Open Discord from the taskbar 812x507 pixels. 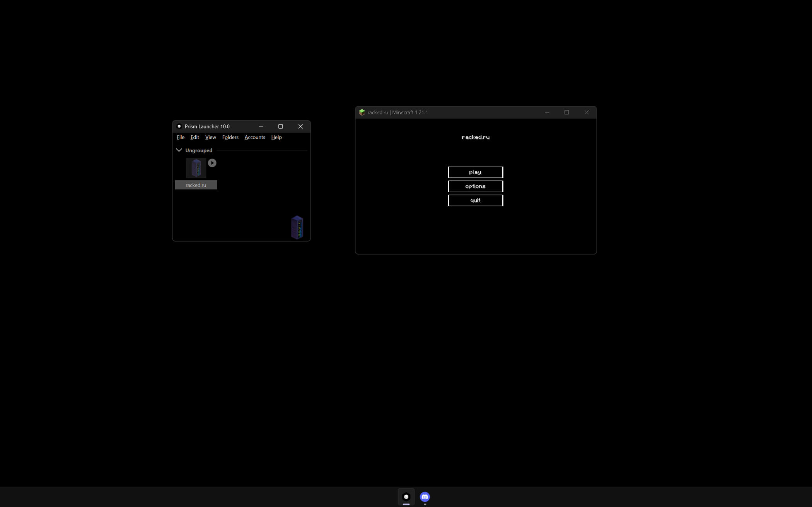pyautogui.click(x=425, y=497)
